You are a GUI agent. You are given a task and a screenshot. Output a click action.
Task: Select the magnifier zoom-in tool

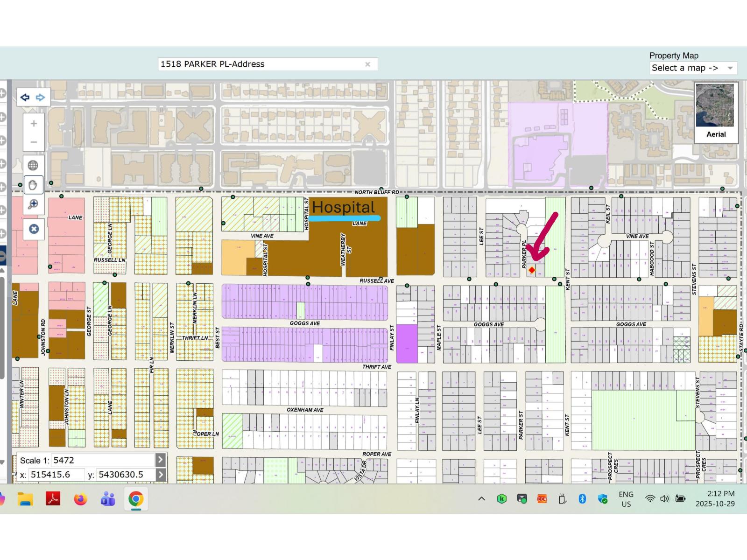[33, 204]
